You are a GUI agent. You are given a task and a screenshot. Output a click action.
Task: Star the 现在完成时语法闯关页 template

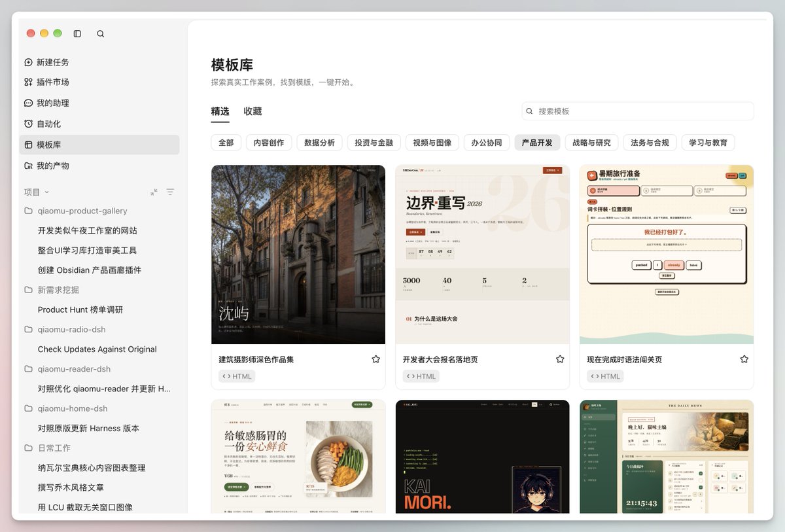744,359
